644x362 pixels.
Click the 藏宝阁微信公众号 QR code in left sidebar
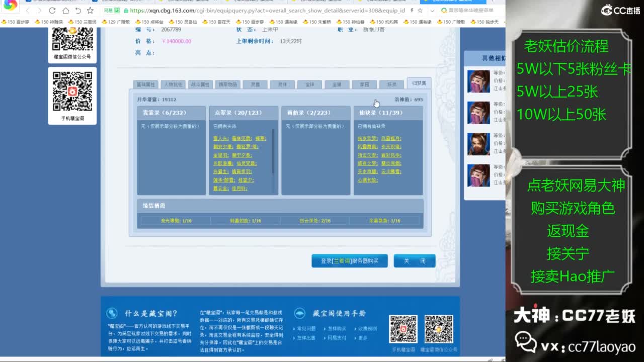click(x=72, y=39)
